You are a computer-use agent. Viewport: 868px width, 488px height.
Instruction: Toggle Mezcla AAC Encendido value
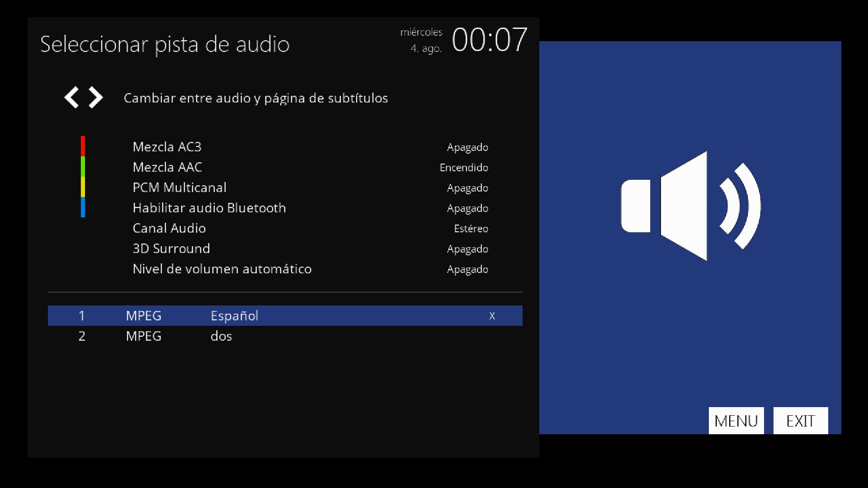coord(463,168)
